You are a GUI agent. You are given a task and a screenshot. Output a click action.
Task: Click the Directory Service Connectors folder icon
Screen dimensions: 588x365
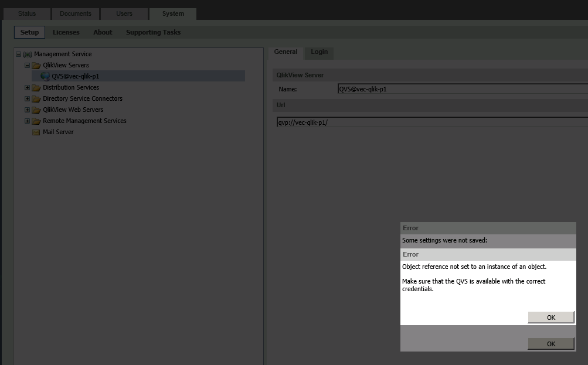coord(36,99)
